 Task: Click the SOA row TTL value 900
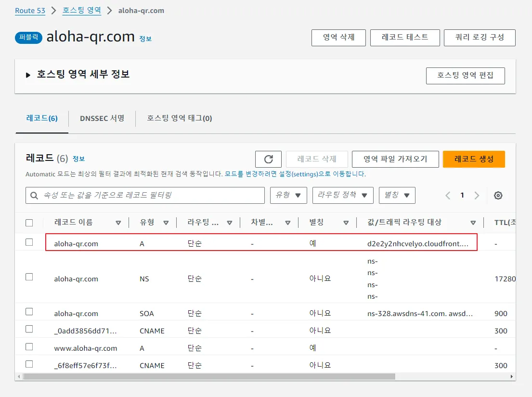pyautogui.click(x=501, y=314)
